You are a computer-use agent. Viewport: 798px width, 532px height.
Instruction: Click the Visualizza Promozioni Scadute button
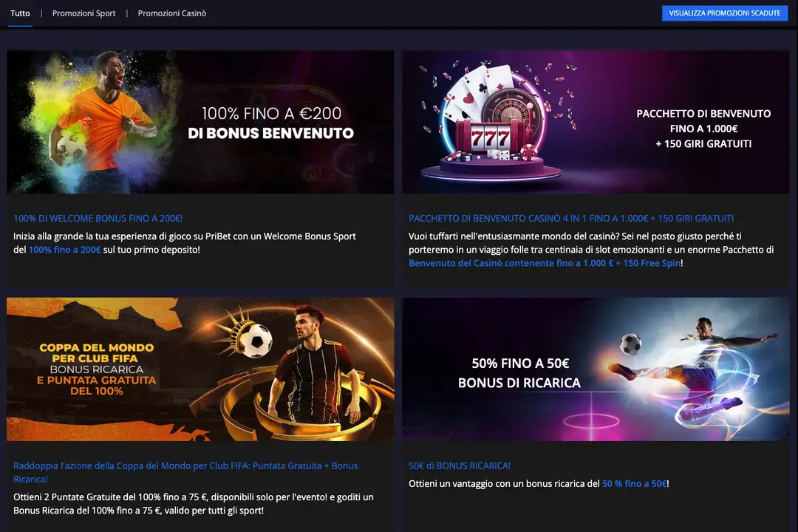[x=724, y=13]
